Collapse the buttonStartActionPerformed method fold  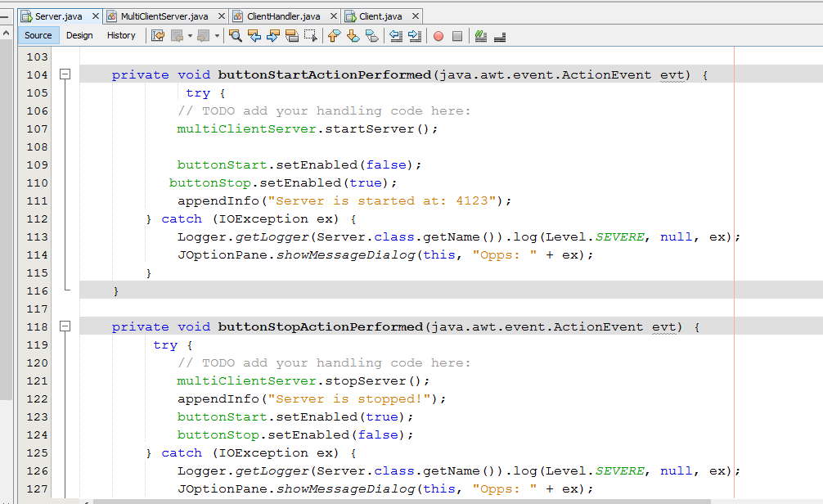tap(65, 74)
